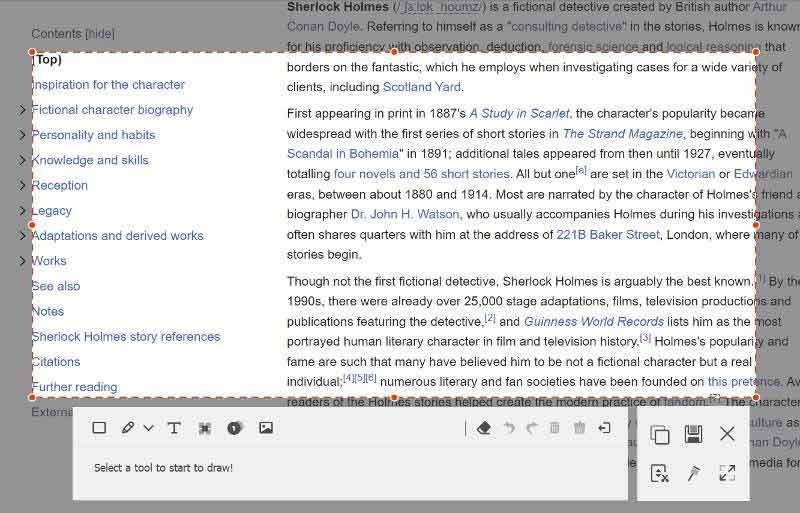Open the forensic science link

(x=593, y=47)
